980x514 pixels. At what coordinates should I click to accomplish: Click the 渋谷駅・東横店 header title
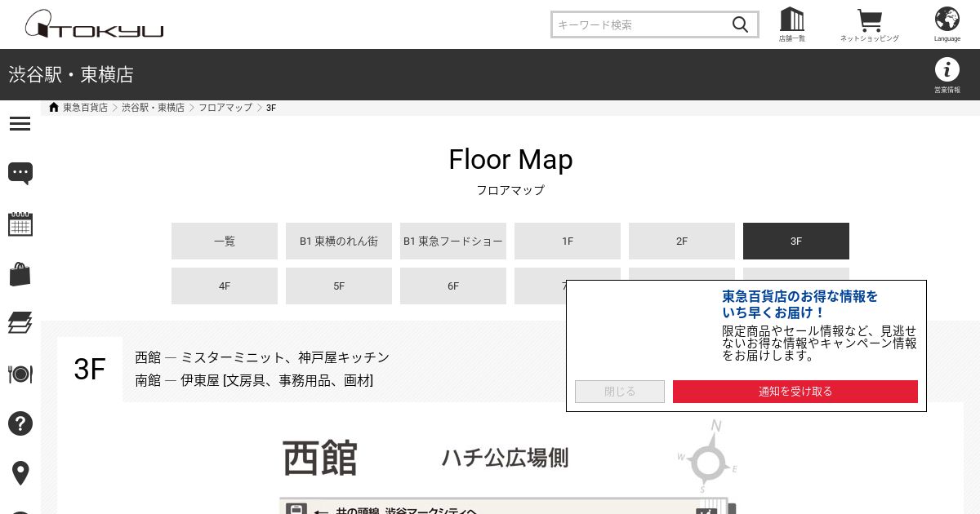tap(71, 75)
